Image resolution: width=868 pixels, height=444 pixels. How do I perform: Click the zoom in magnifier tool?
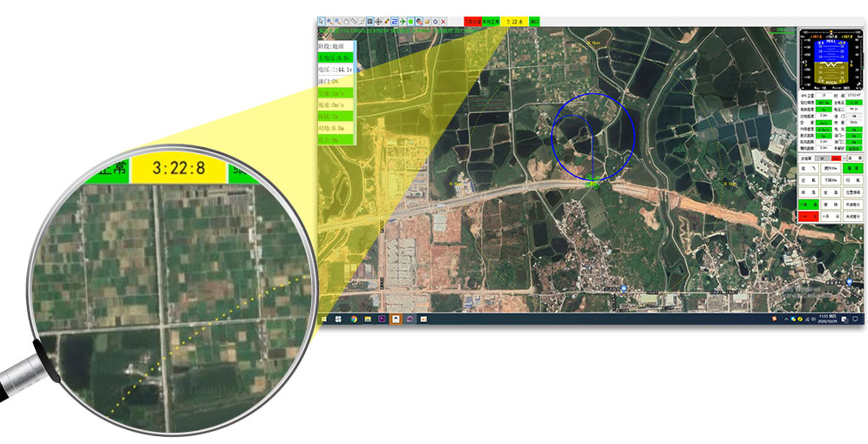coord(329,22)
